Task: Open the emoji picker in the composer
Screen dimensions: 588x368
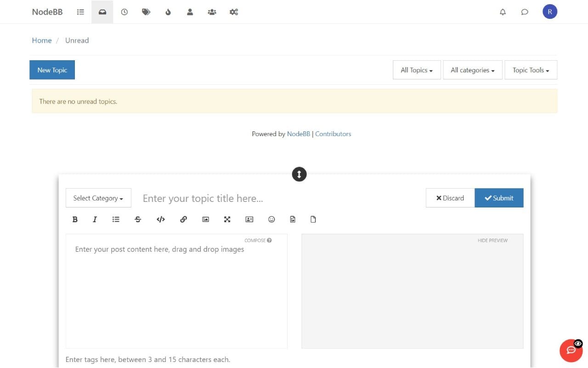Action: (271, 219)
